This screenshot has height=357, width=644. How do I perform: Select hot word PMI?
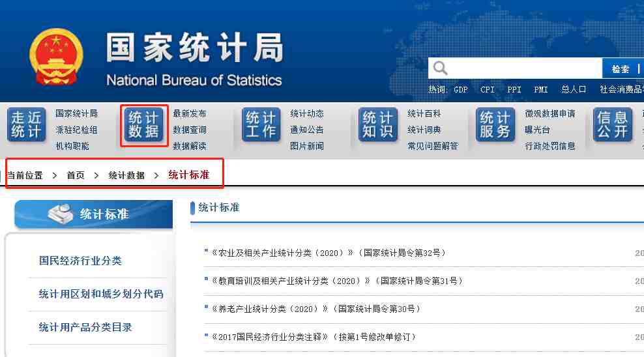[541, 89]
